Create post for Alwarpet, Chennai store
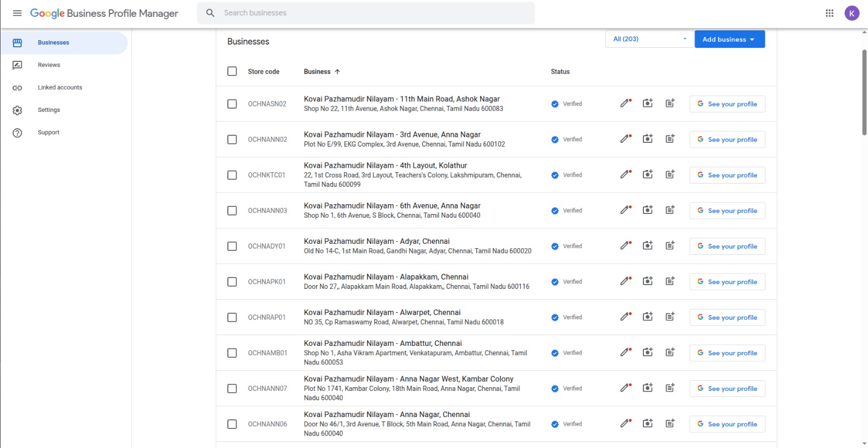The height and width of the screenshot is (448, 868). pyautogui.click(x=670, y=317)
